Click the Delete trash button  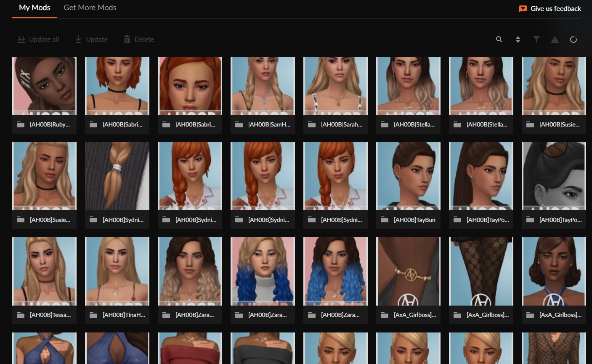pos(139,39)
